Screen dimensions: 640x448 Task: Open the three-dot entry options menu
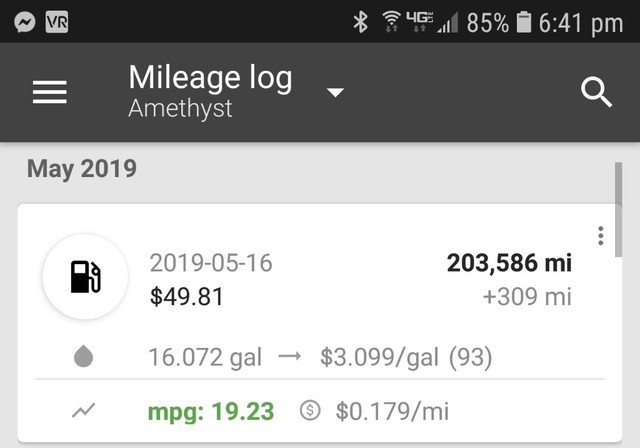[600, 236]
